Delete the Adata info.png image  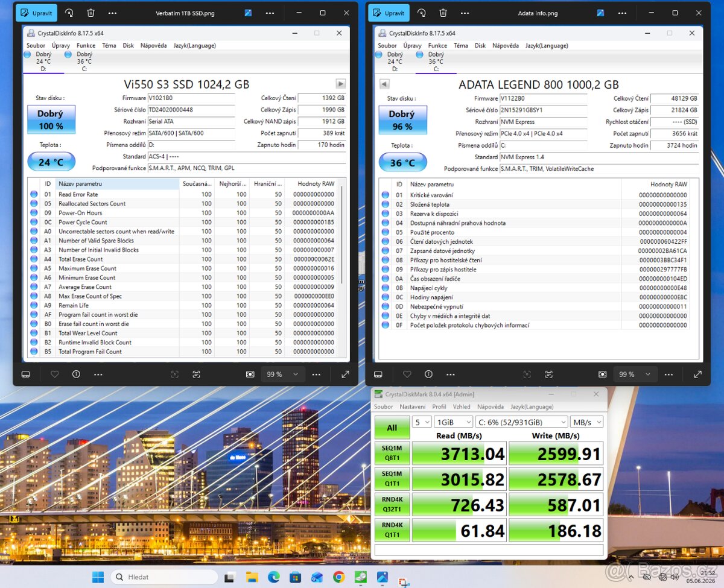click(x=443, y=13)
